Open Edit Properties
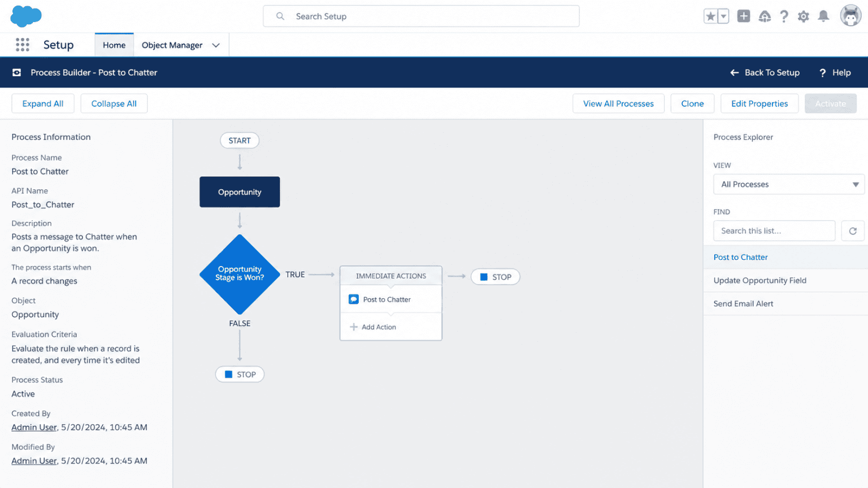This screenshot has width=868, height=488. (x=759, y=103)
